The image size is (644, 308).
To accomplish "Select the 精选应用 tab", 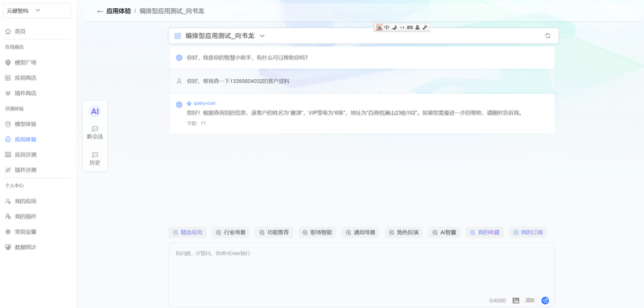I will click(188, 232).
